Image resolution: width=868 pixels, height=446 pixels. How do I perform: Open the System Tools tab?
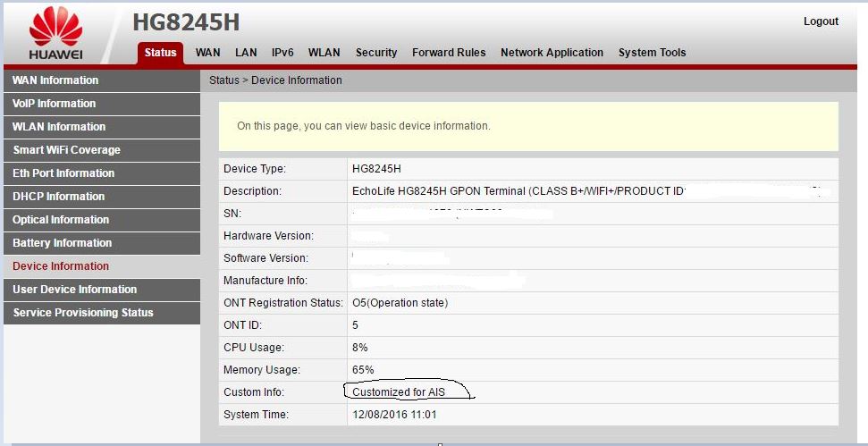652,53
